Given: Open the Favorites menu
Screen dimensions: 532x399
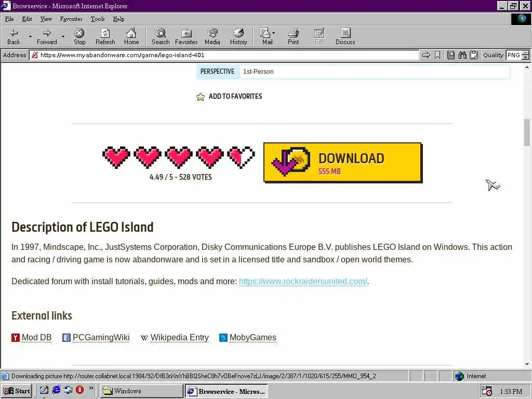Looking at the screenshot, I should coord(71,19).
